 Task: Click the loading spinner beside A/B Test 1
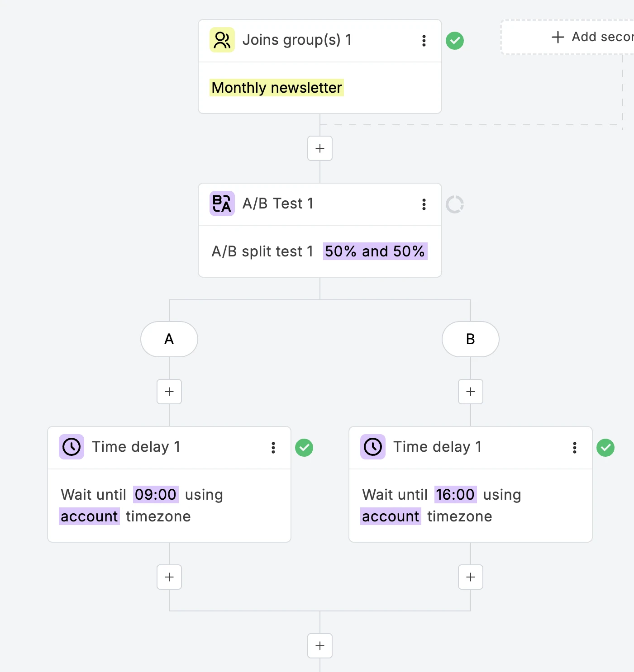coord(455,204)
